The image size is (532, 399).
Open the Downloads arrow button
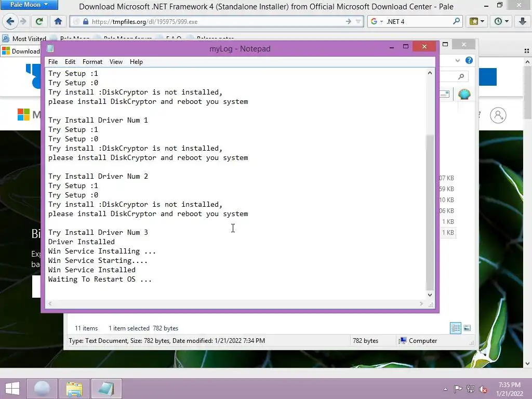523,21
